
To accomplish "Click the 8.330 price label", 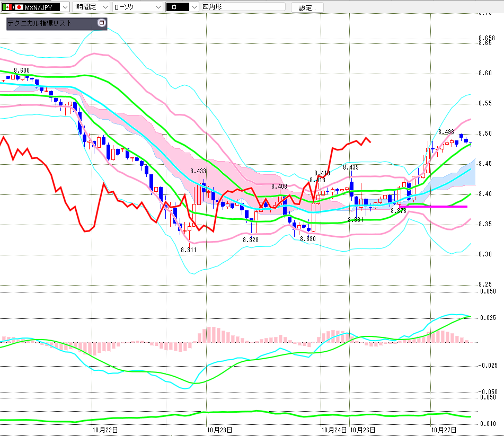I will point(308,239).
